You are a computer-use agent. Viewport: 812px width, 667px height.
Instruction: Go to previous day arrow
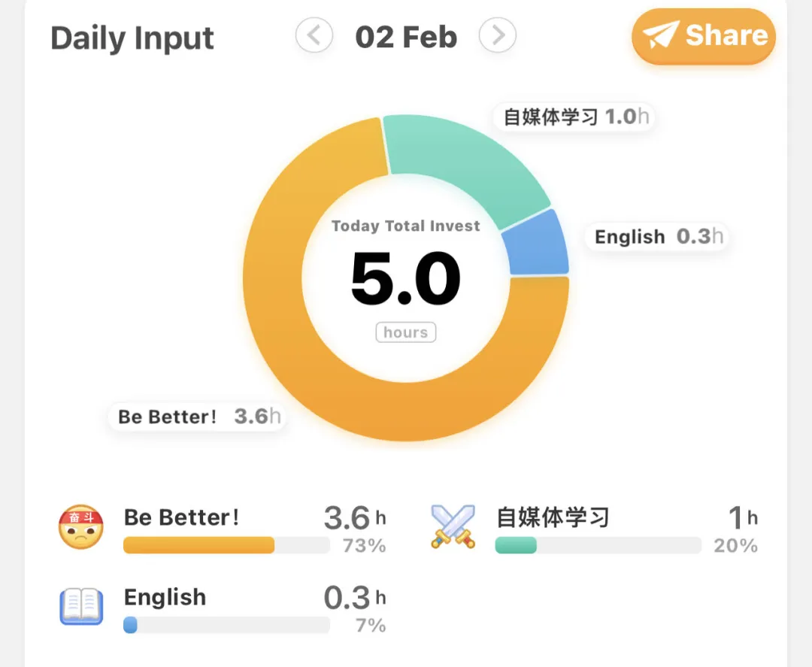coord(314,35)
